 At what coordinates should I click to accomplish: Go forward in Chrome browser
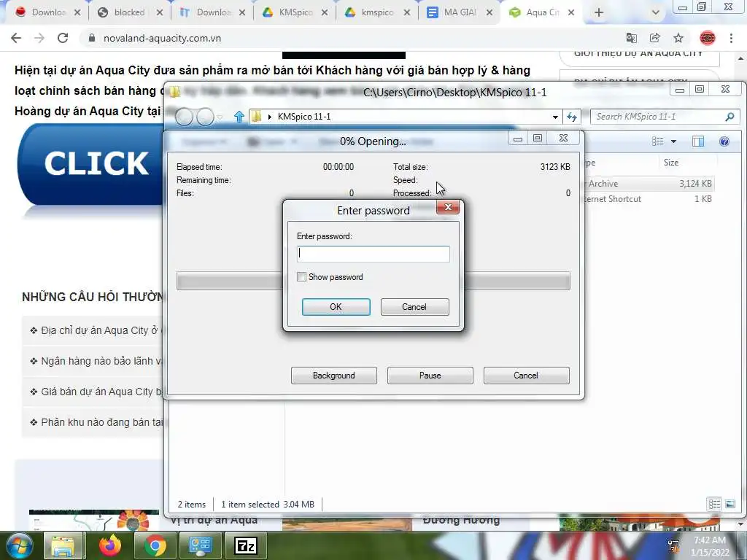[x=39, y=38]
